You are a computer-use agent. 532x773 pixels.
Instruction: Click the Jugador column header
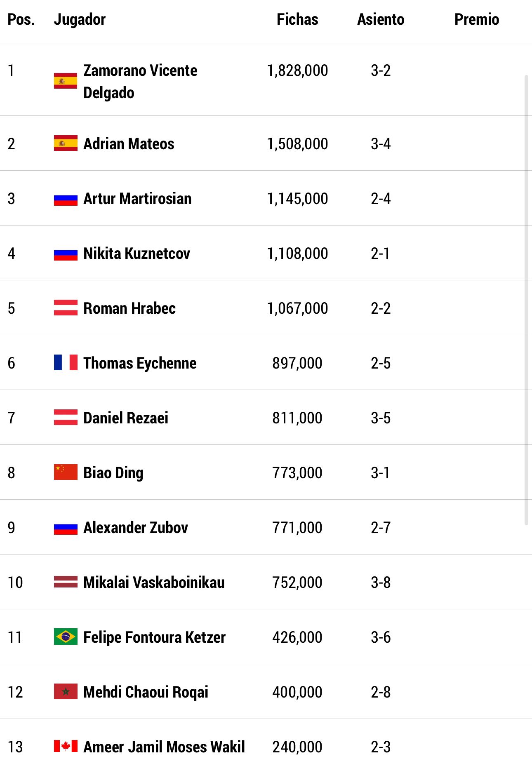(80, 20)
